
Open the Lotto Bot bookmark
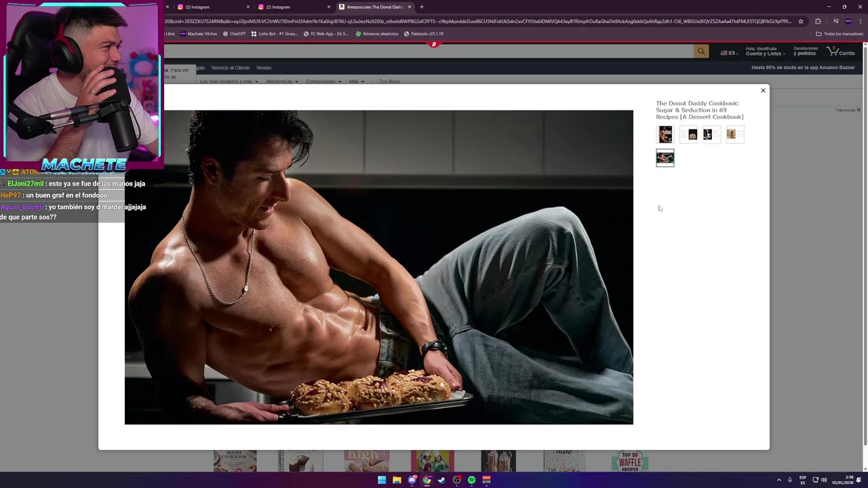(x=274, y=34)
